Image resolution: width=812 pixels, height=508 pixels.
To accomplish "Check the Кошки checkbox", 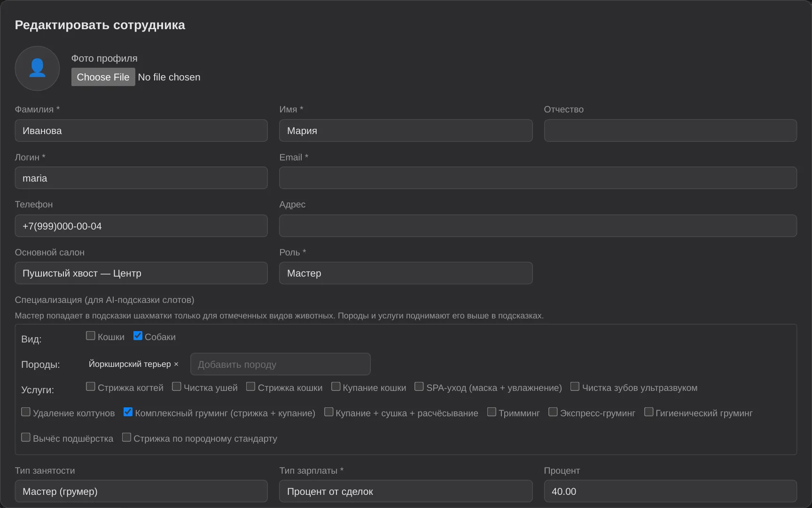I will tap(91, 336).
